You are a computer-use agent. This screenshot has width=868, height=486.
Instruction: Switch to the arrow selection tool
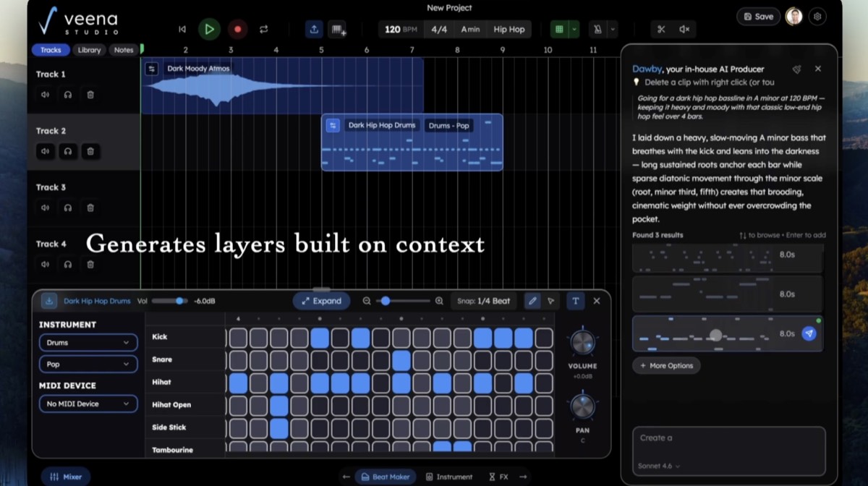click(x=550, y=300)
